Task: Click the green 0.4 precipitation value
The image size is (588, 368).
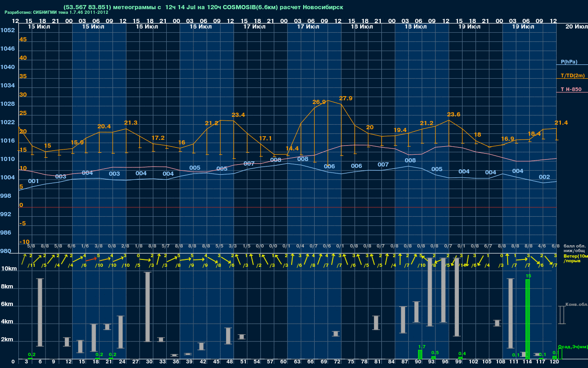Action: 462,354
